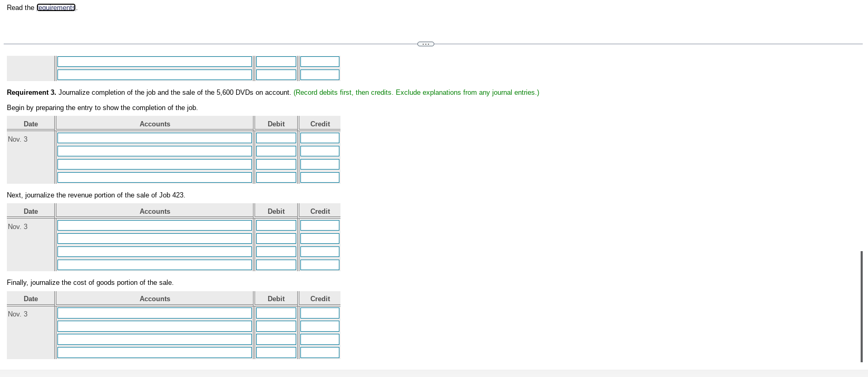
Task: Click the vertical scrollbar on the right
Action: 862,306
